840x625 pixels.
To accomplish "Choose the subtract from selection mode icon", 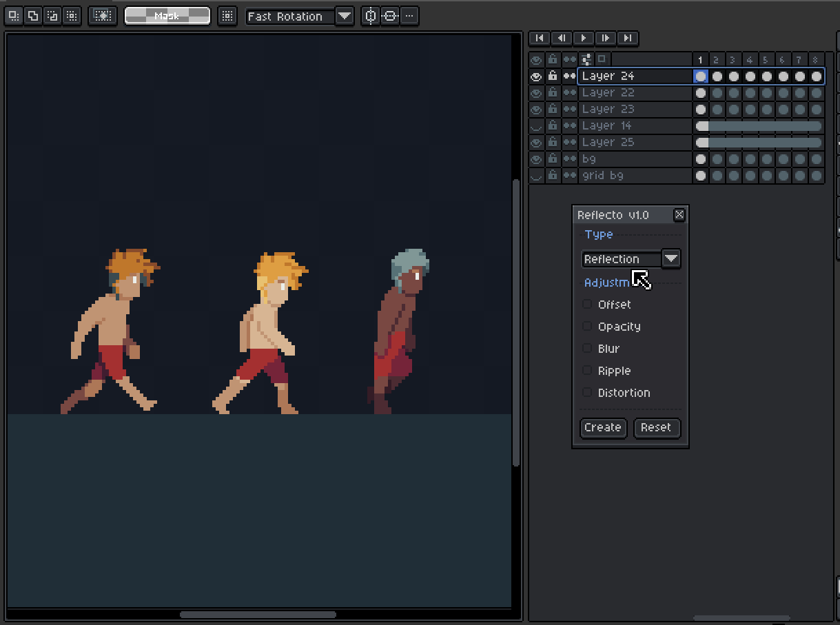I will click(52, 16).
